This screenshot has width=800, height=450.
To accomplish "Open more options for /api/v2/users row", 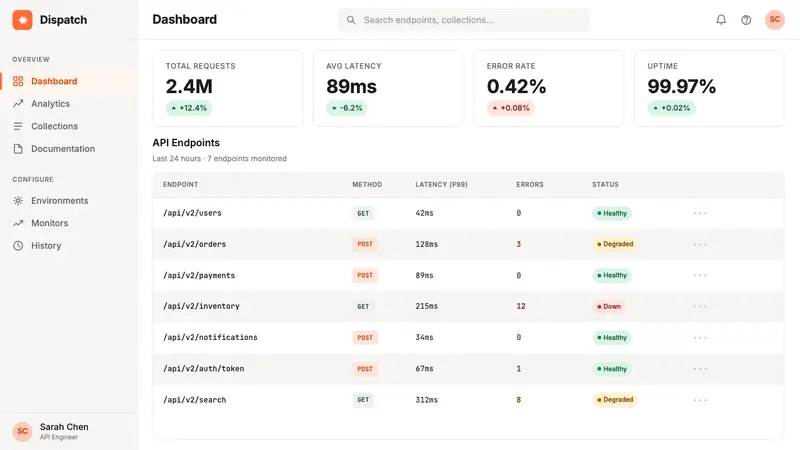I will tap(700, 213).
